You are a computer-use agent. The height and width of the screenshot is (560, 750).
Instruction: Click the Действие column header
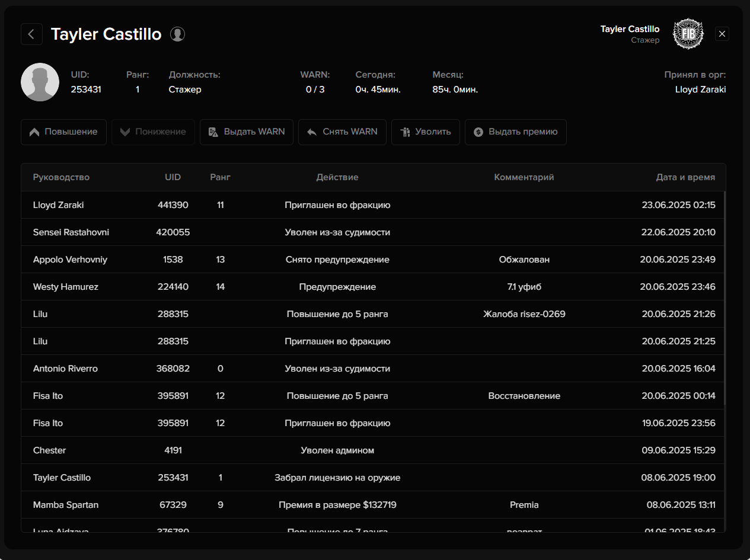click(337, 177)
